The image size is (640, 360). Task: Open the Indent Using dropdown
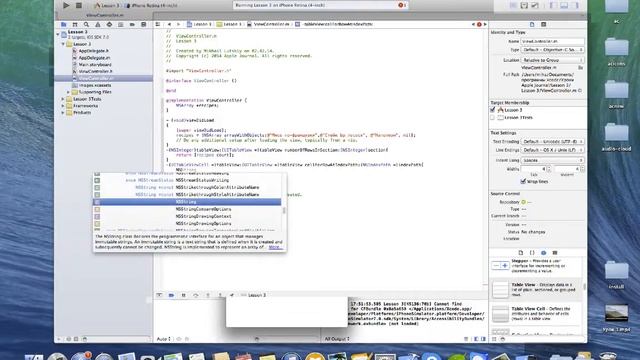point(553,160)
